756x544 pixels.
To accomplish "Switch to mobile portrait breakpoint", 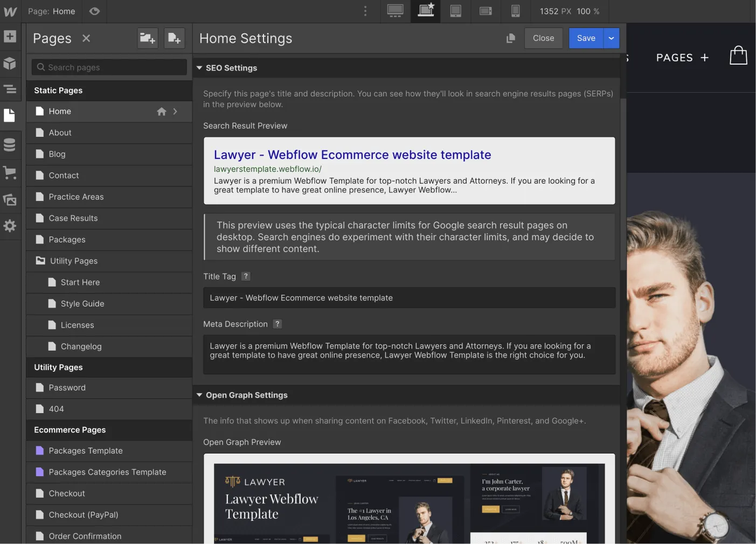I will click(x=515, y=11).
